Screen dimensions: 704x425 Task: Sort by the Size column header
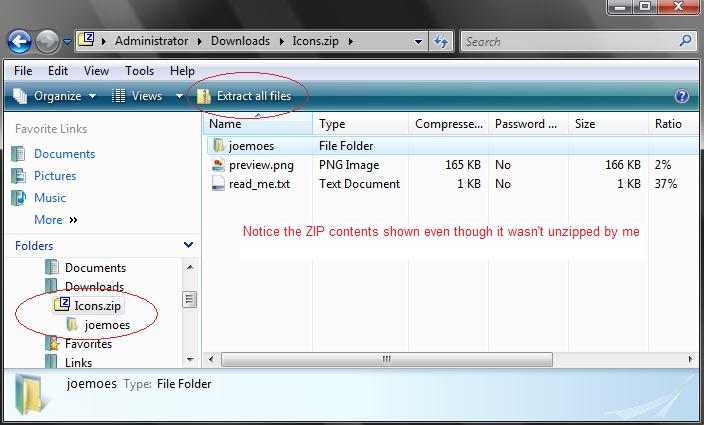[x=608, y=124]
